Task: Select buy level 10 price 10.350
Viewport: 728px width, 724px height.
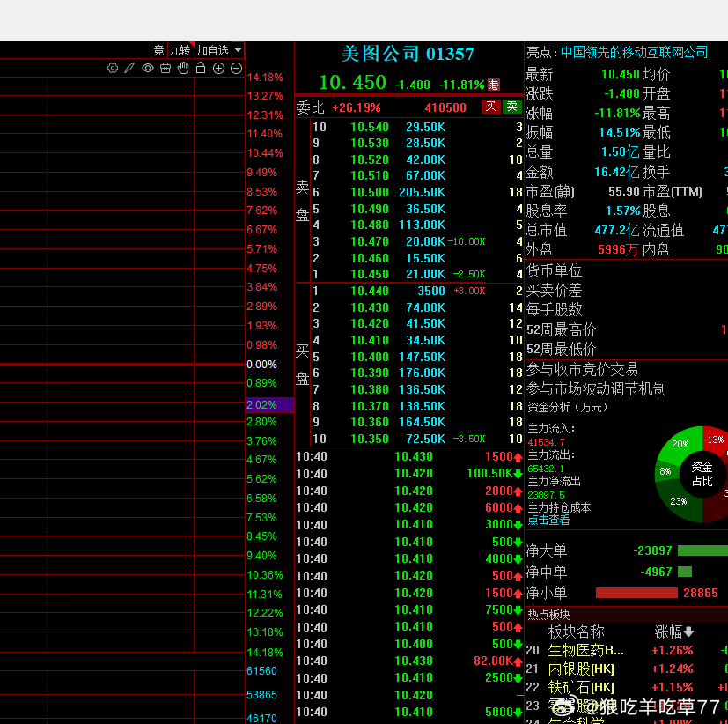Action: point(370,439)
